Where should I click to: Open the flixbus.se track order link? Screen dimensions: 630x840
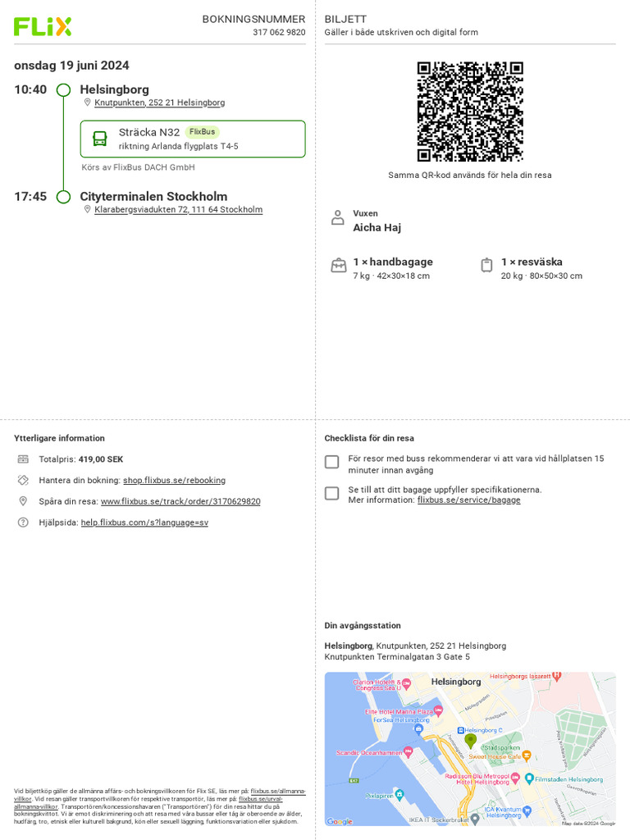180,501
